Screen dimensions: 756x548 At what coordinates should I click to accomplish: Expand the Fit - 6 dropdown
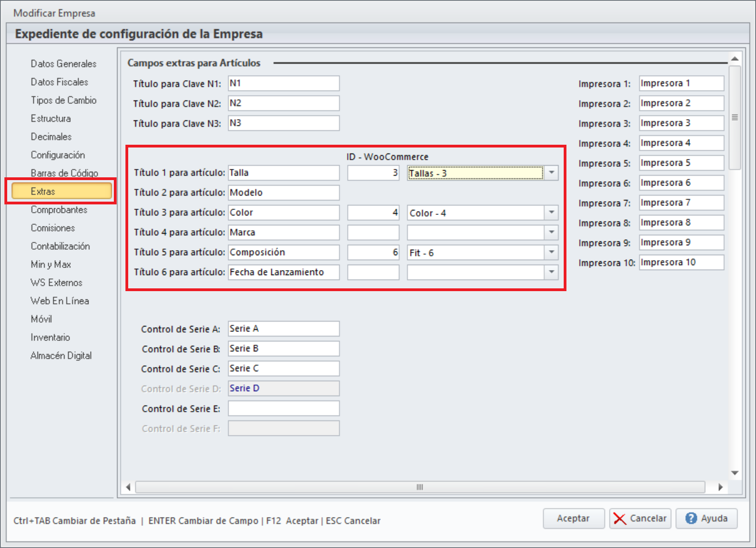tap(551, 252)
